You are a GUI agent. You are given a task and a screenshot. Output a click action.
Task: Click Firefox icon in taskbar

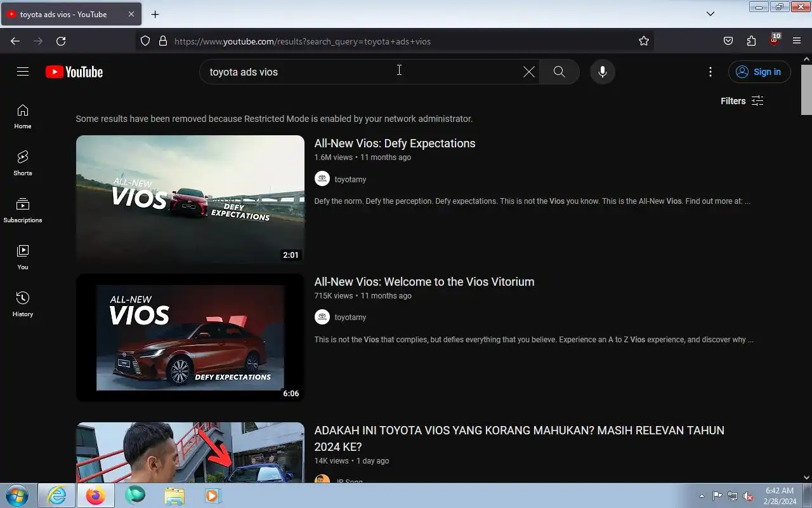click(x=96, y=495)
